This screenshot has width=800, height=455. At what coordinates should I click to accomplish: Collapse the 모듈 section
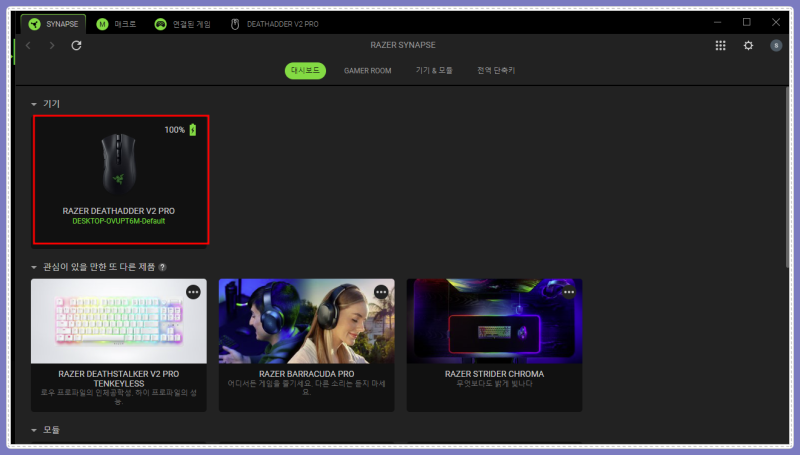pyautogui.click(x=34, y=431)
